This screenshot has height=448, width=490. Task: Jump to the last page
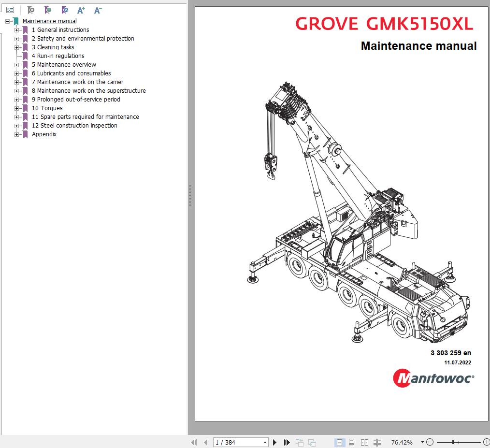click(287, 442)
